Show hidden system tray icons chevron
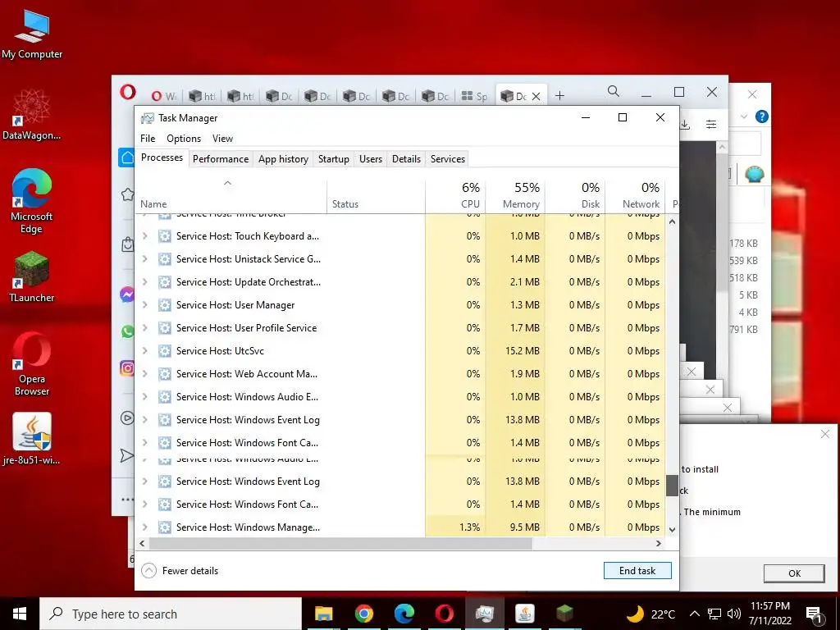Image resolution: width=840 pixels, height=630 pixels. (x=694, y=614)
